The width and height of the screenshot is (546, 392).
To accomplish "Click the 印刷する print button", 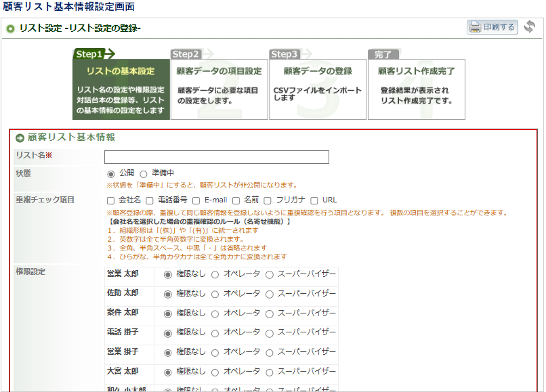I will tap(492, 27).
